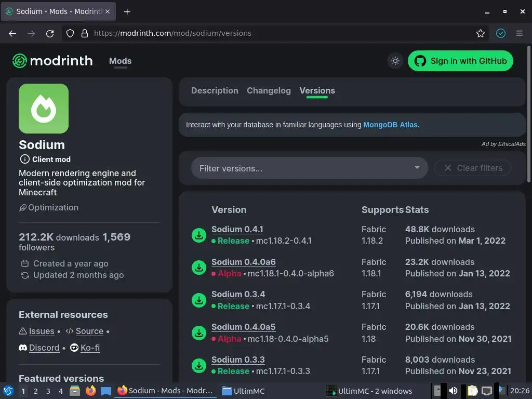Open the Filter versions dropdown
The image size is (532, 399).
(x=309, y=168)
